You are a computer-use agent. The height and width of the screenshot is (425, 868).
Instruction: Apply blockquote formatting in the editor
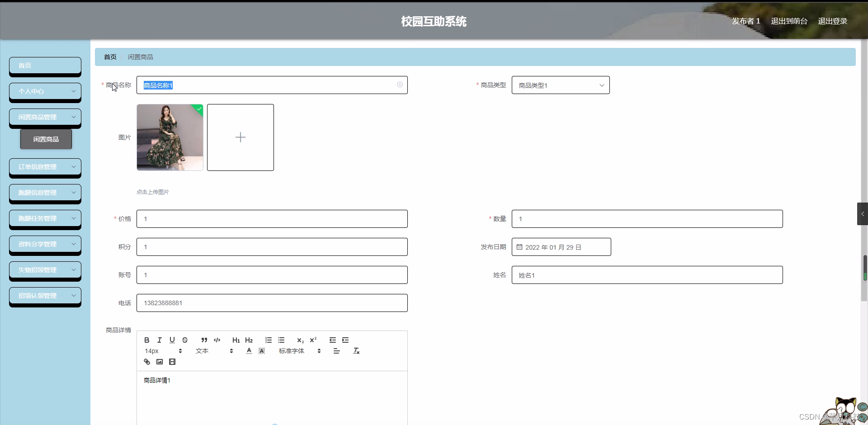click(204, 340)
